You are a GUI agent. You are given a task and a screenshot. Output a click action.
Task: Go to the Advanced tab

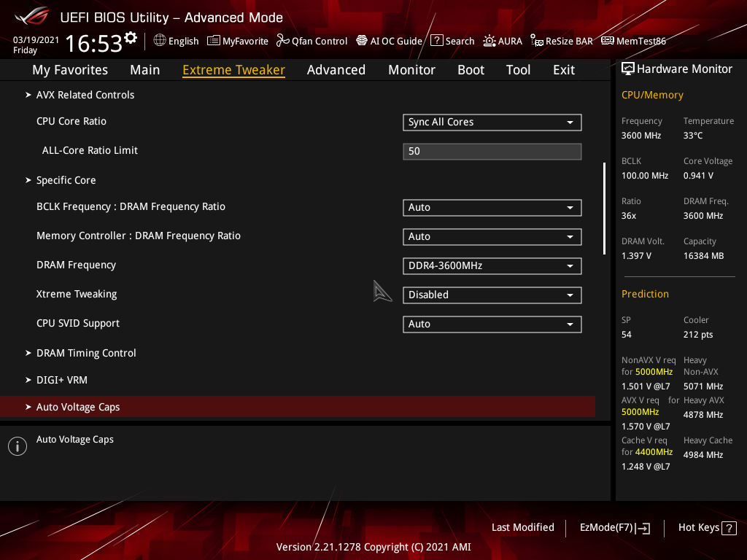click(336, 70)
